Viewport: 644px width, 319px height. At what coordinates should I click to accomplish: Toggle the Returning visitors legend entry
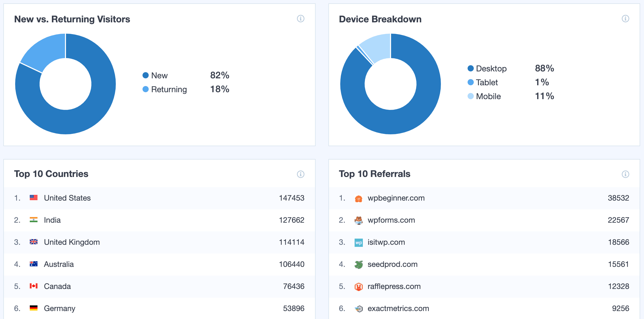click(169, 89)
